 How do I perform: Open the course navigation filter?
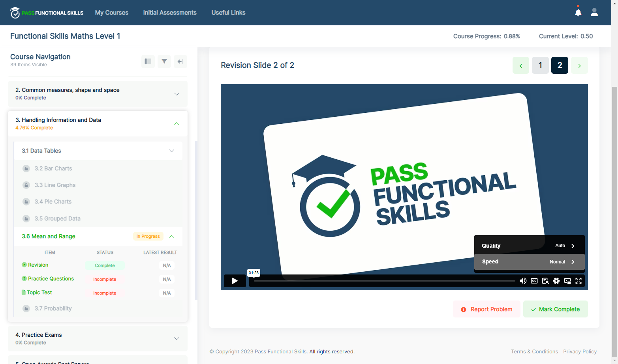(164, 62)
